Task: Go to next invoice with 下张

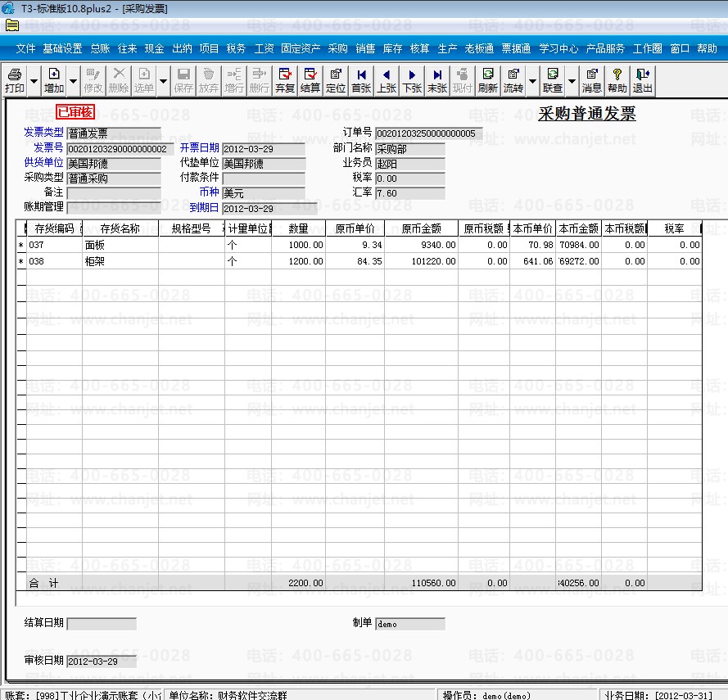Action: (411, 81)
